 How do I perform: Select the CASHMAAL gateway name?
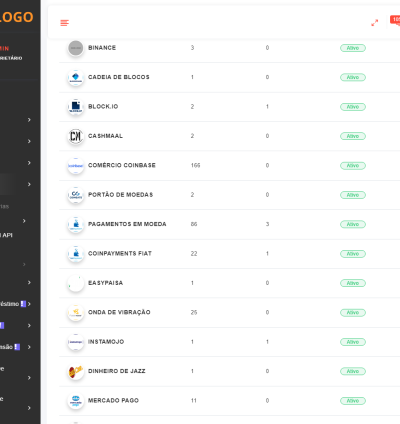[x=105, y=136]
